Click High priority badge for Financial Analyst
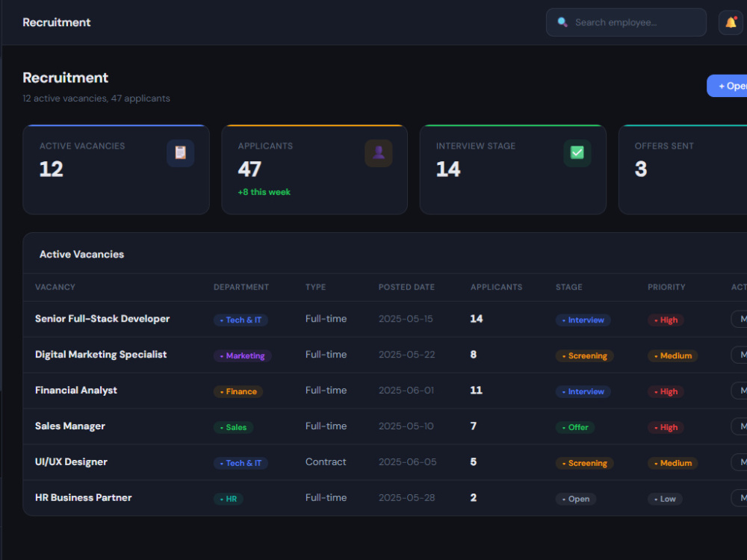This screenshot has height=560, width=747. tap(666, 391)
